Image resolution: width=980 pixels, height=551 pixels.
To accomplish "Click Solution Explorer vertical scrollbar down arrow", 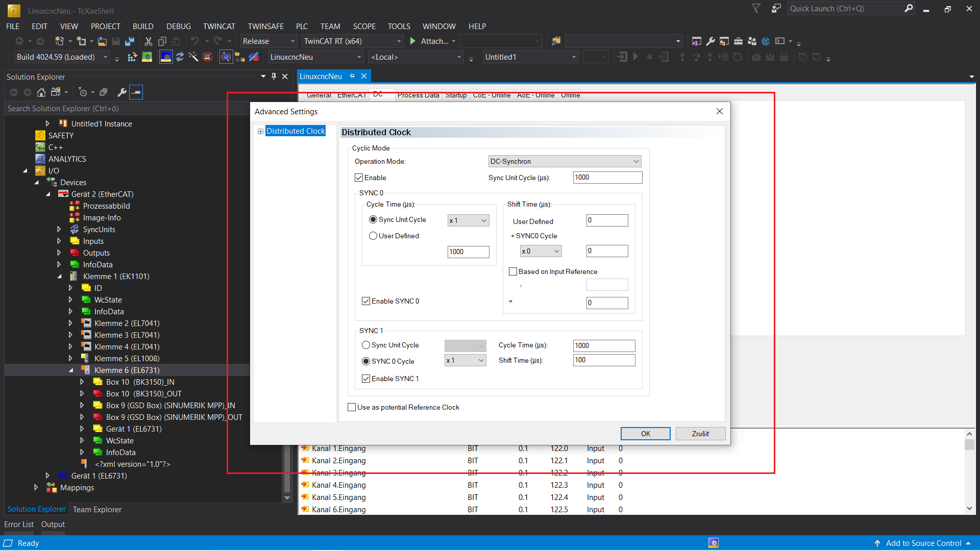I will [287, 498].
